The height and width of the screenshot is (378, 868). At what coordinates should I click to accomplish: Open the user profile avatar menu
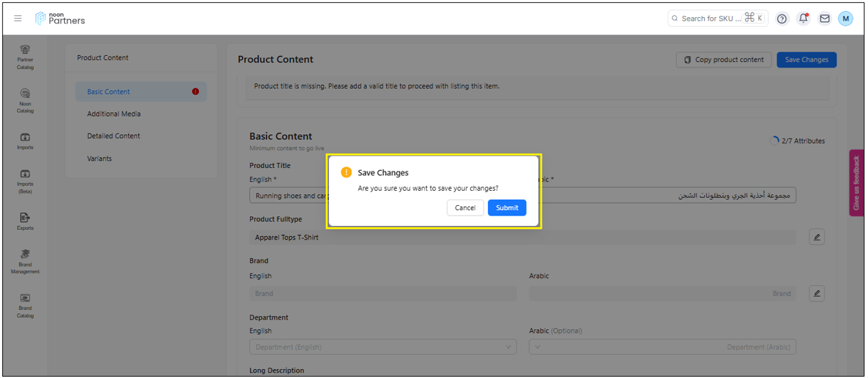845,19
